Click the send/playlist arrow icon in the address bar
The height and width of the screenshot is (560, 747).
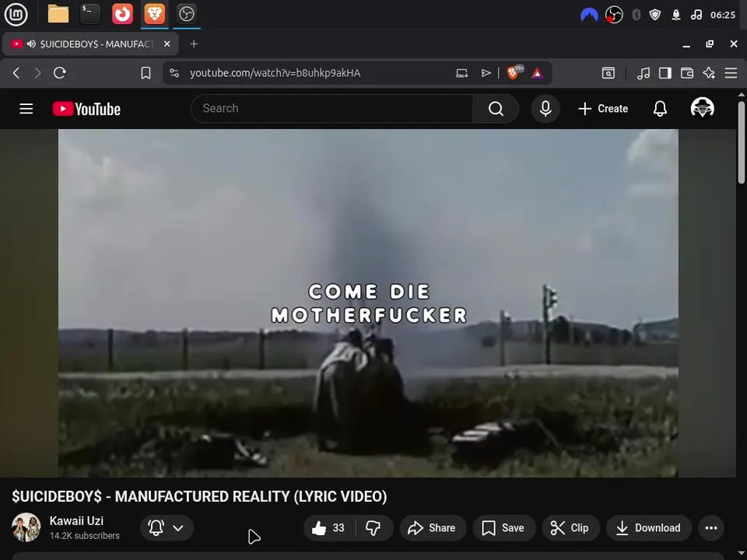click(486, 73)
